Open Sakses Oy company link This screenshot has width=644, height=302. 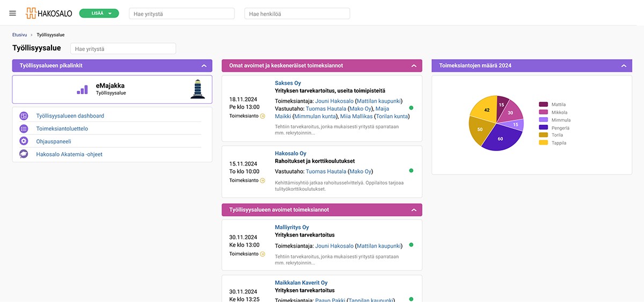pos(288,83)
